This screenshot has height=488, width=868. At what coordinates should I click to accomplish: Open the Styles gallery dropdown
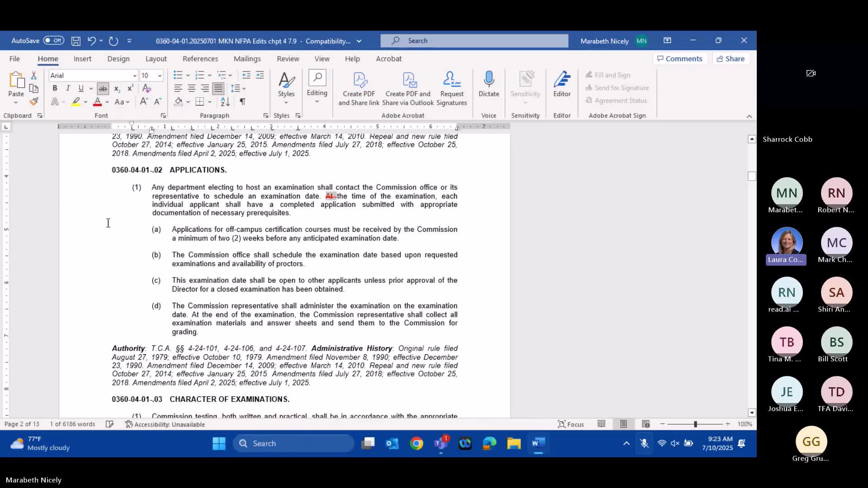click(286, 89)
